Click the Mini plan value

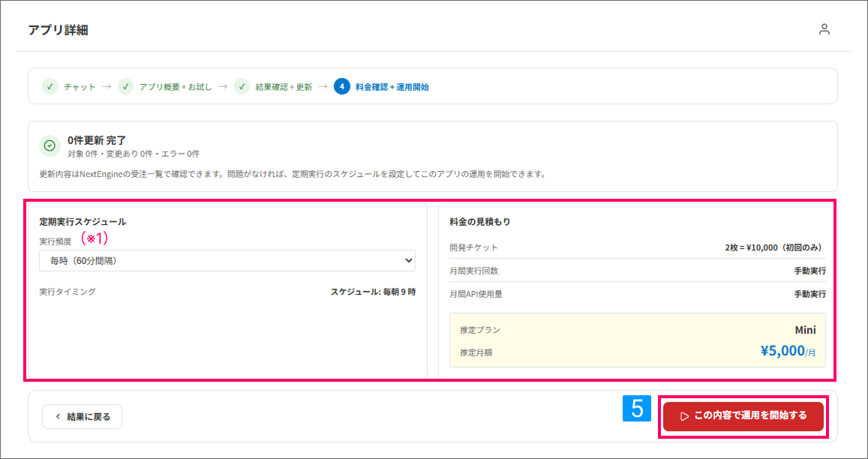coord(806,330)
